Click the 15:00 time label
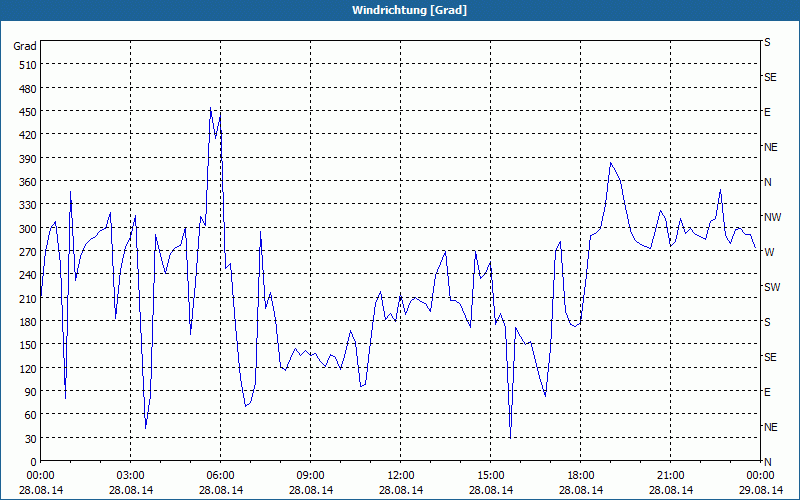Viewport: 800px width, 500px height. (x=490, y=476)
